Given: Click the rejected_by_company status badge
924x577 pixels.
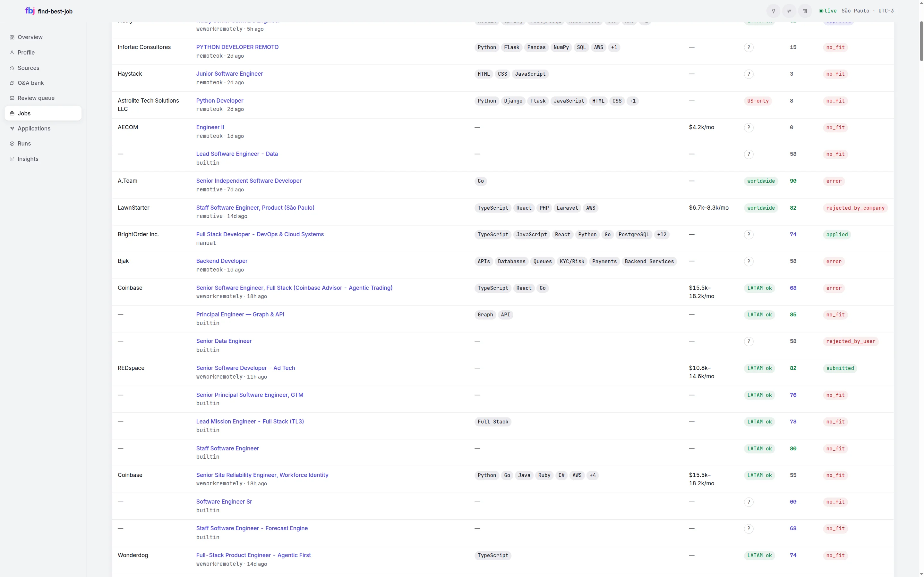Looking at the screenshot, I should coord(855,208).
